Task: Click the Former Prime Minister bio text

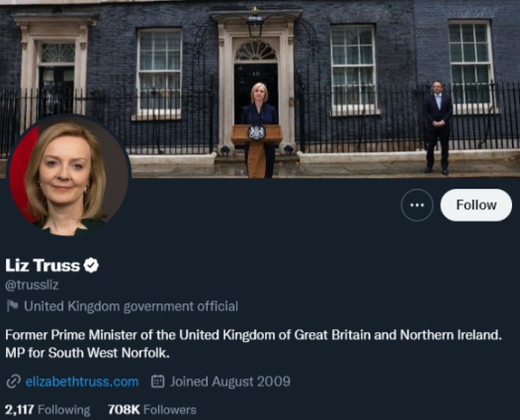Action: click(253, 335)
